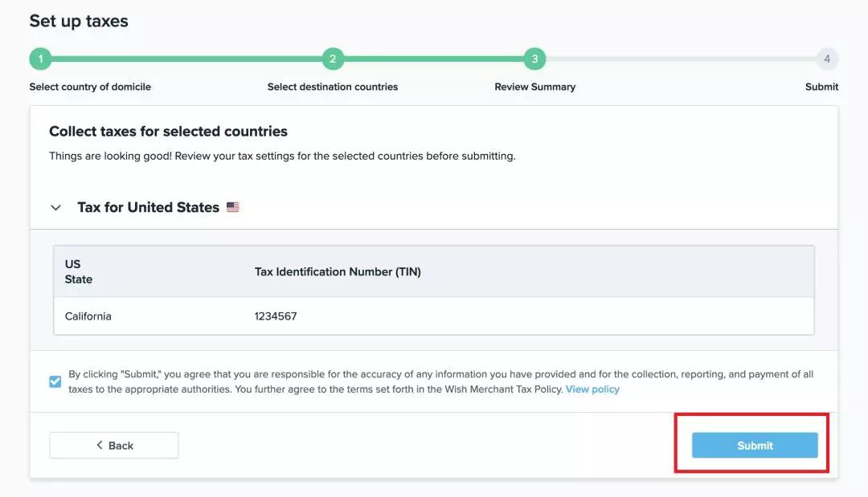
Task: Go back using the Back button
Action: (114, 446)
